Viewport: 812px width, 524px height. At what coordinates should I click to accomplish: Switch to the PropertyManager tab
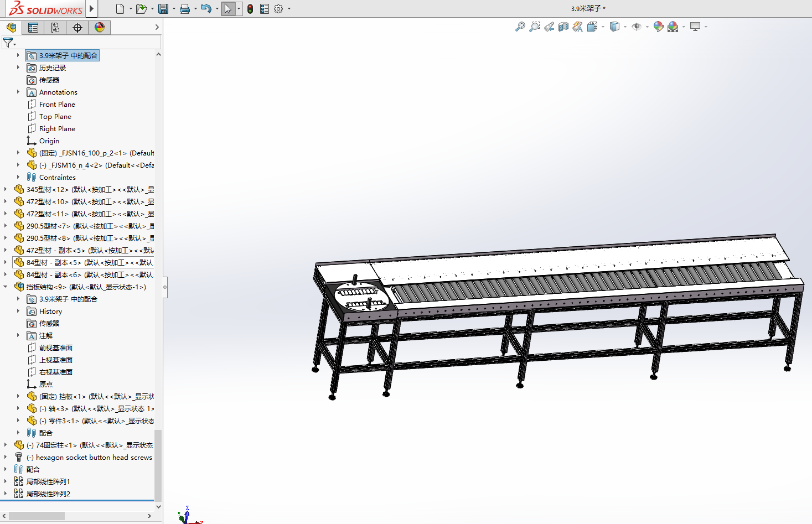[x=33, y=28]
